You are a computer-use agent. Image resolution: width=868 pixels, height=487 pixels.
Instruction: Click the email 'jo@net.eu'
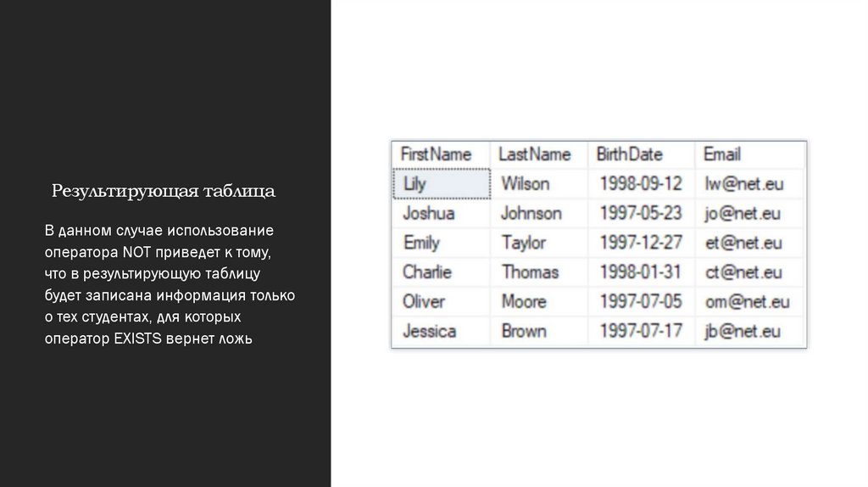tap(750, 213)
